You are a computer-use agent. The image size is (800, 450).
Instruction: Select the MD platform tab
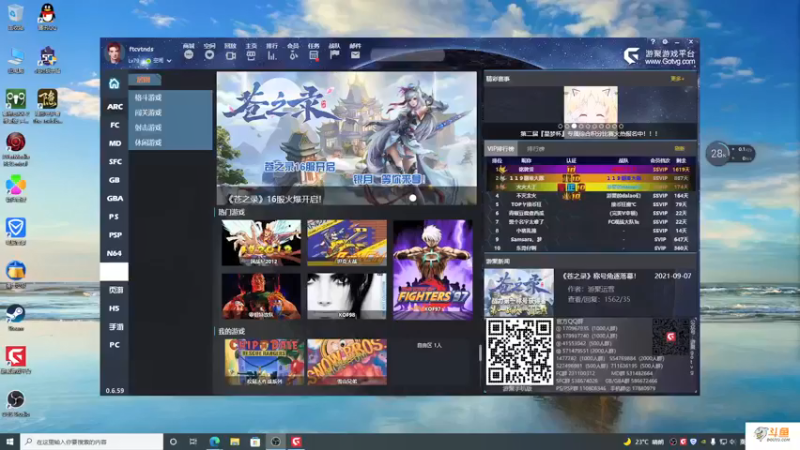(114, 143)
